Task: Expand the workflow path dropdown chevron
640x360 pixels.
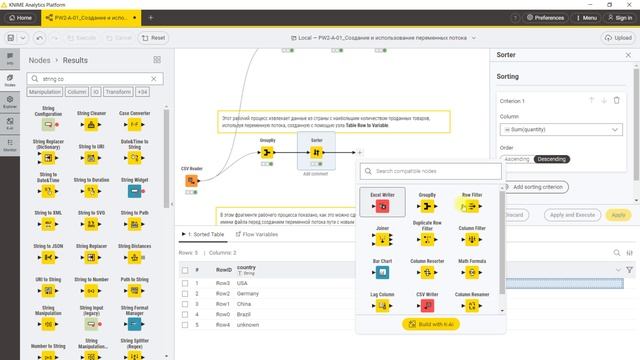Action: tap(474, 38)
